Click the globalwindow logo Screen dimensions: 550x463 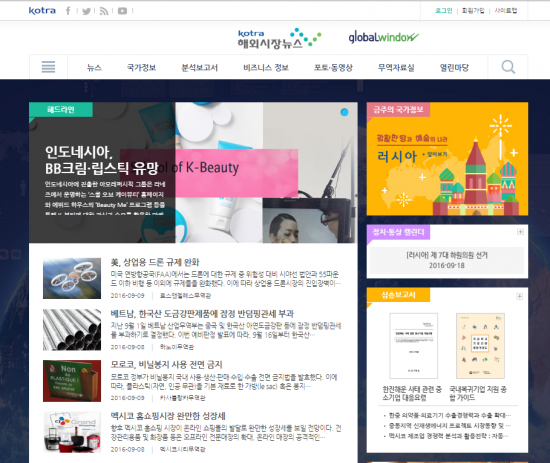click(383, 37)
